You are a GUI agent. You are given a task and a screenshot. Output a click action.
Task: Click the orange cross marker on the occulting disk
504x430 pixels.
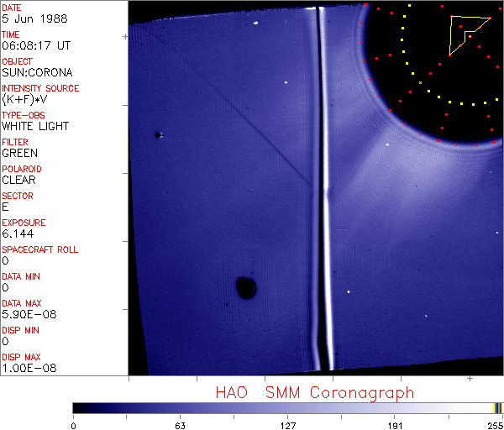[x=421, y=83]
